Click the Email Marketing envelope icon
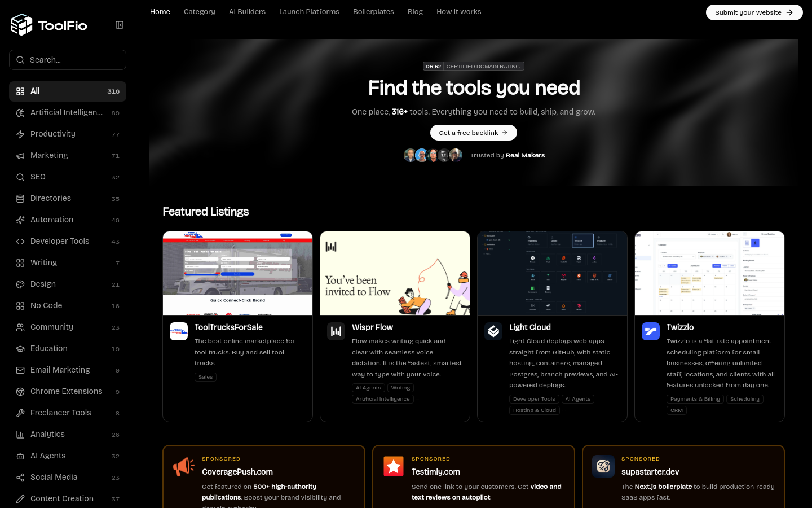The width and height of the screenshot is (812, 508). coord(20,370)
